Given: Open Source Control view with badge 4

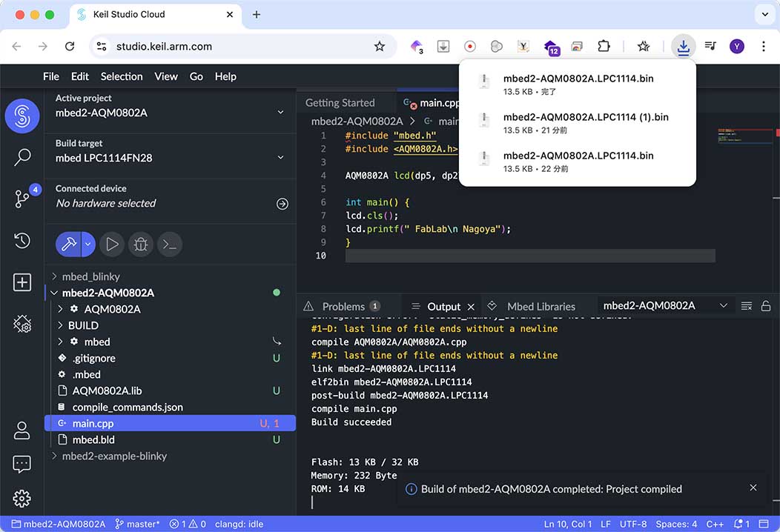Looking at the screenshot, I should [x=22, y=199].
